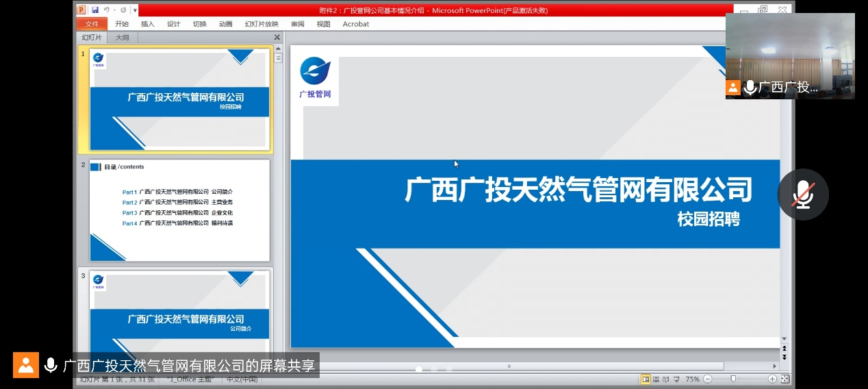Image resolution: width=868 pixels, height=389 pixels.
Task: Open the Undo history dropdown arrow
Action: tap(114, 10)
